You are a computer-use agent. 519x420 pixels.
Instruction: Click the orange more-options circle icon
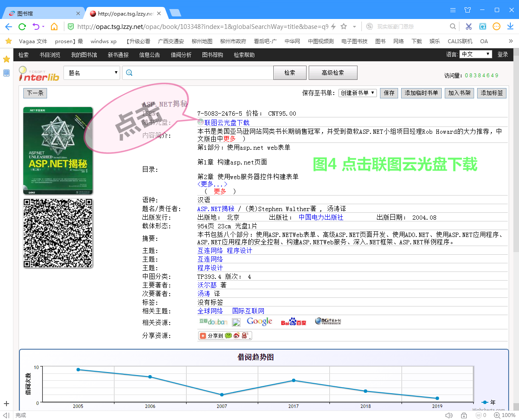click(497, 26)
